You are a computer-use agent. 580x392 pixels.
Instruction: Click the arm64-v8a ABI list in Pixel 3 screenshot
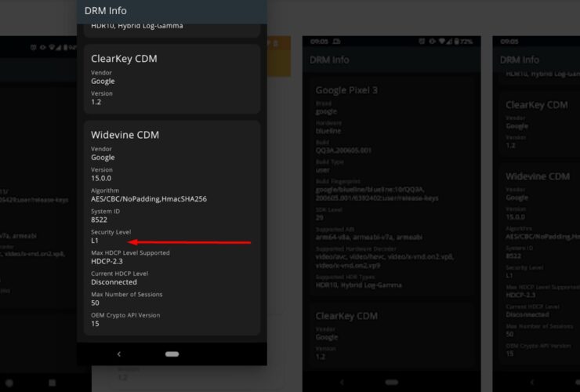[369, 238]
